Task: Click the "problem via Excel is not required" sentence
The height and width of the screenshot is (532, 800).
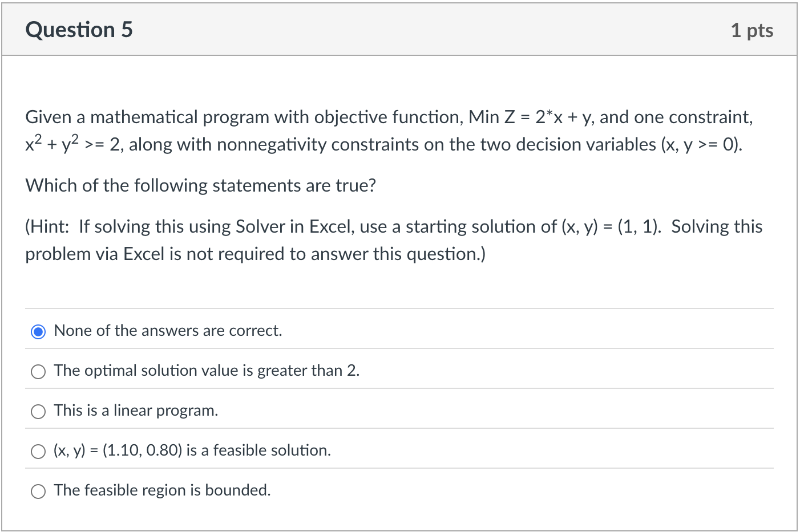Action: pyautogui.click(x=255, y=254)
